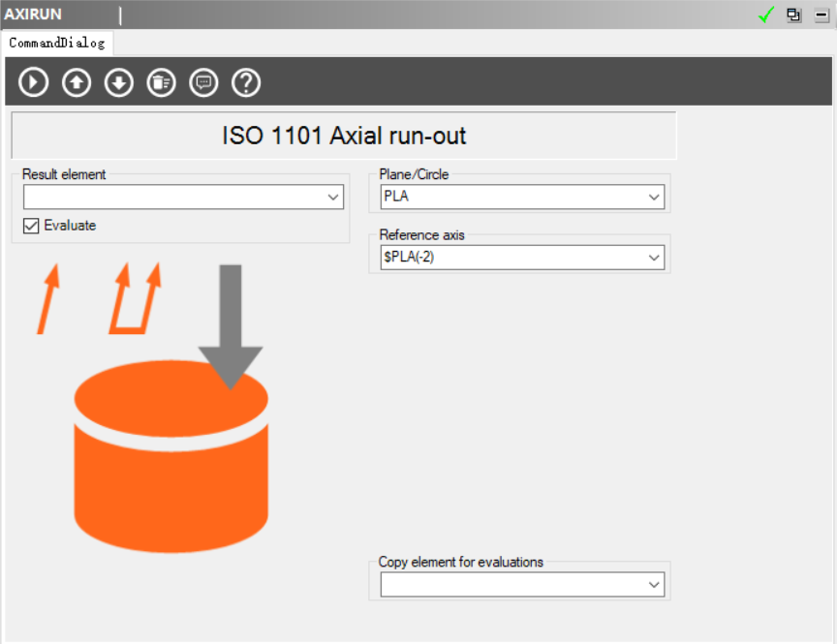Click the move up arrow icon
837x644 pixels.
(x=76, y=82)
